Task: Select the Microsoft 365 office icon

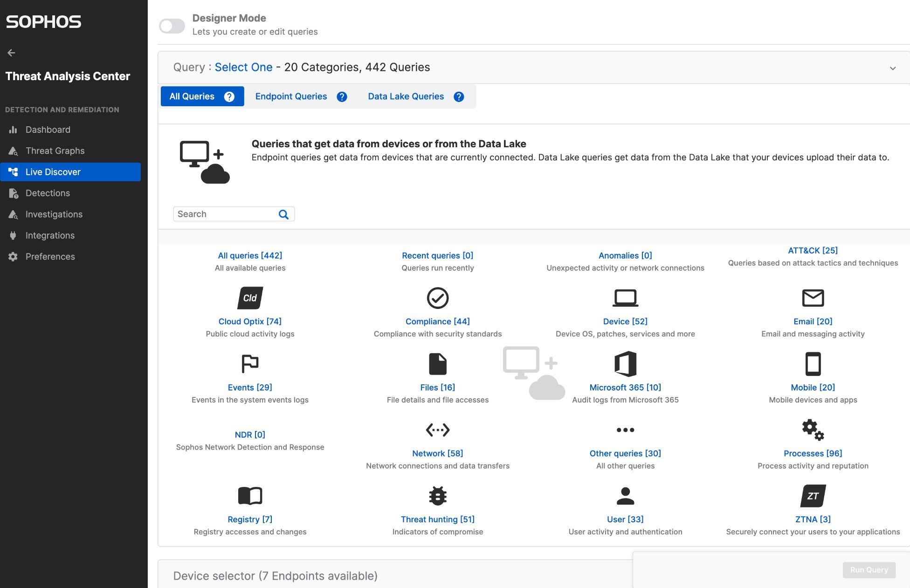Action: (625, 364)
